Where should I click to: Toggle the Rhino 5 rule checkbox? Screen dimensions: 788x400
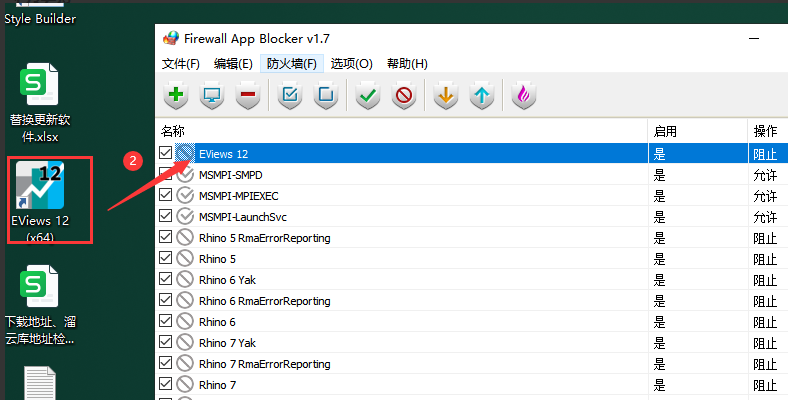(x=165, y=258)
